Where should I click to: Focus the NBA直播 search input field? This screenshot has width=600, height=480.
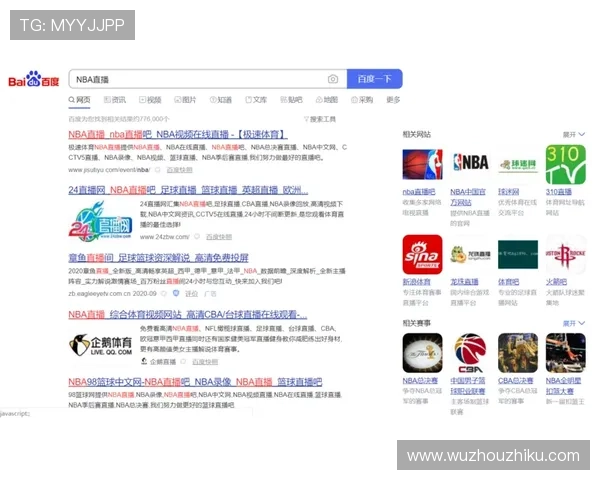[208, 79]
